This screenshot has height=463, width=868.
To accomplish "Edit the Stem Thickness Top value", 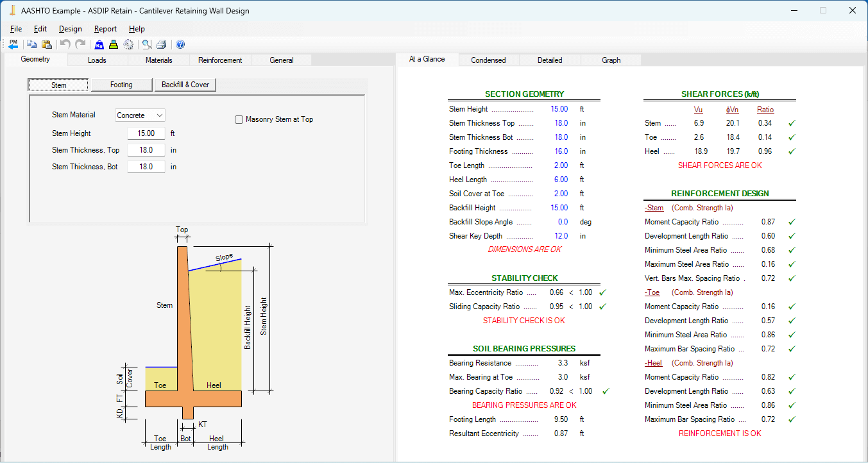I will (146, 149).
